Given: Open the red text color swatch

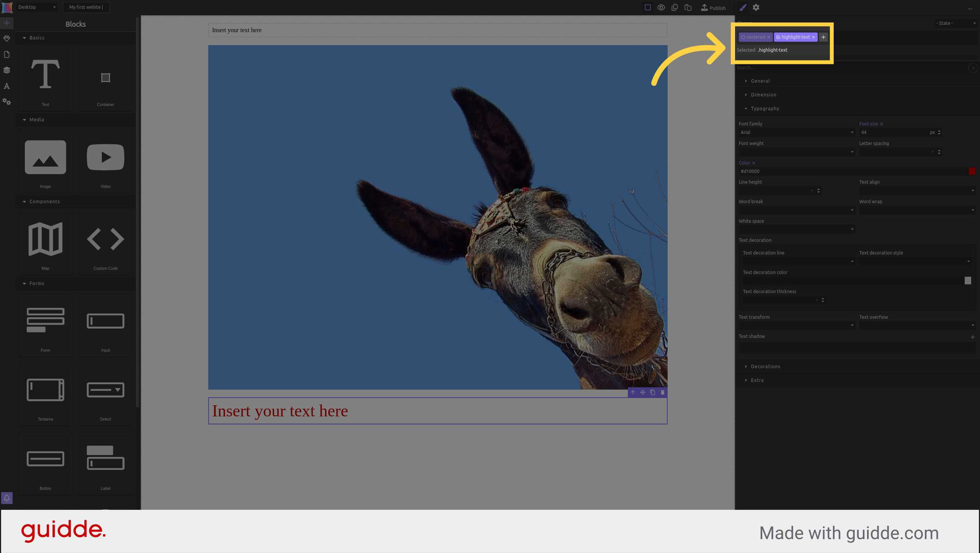Looking at the screenshot, I should coord(972,171).
